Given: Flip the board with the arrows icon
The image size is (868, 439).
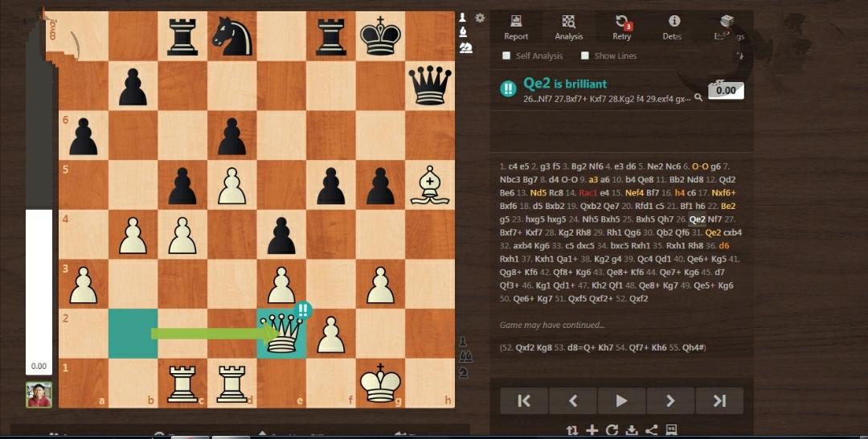Looking at the screenshot, I should click(572, 430).
